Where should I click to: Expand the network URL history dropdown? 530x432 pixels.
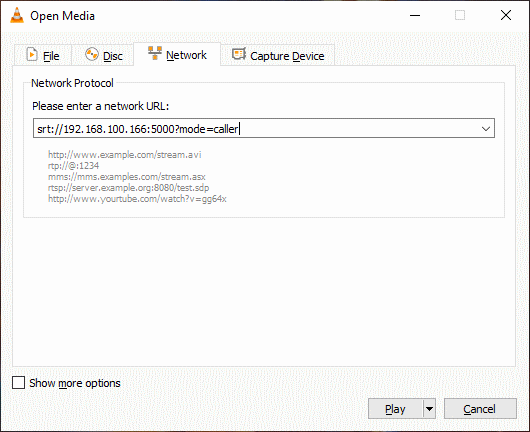tap(486, 128)
